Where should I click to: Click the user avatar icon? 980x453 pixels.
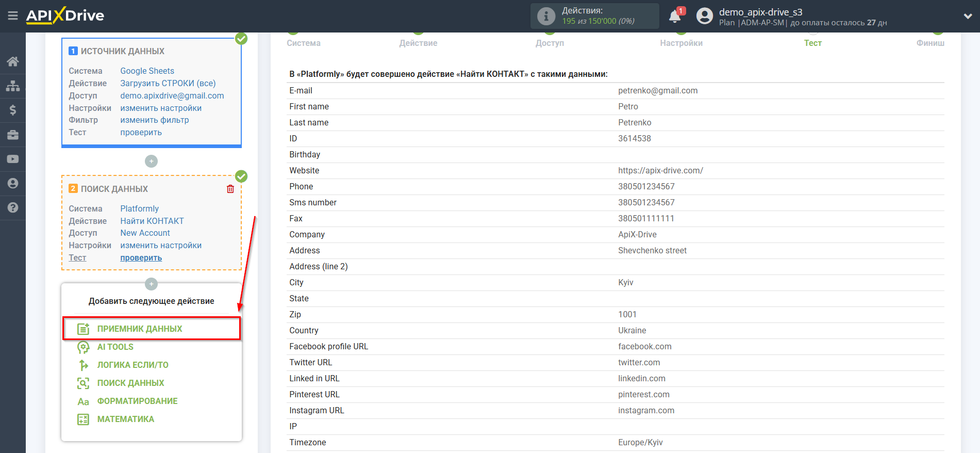point(704,16)
